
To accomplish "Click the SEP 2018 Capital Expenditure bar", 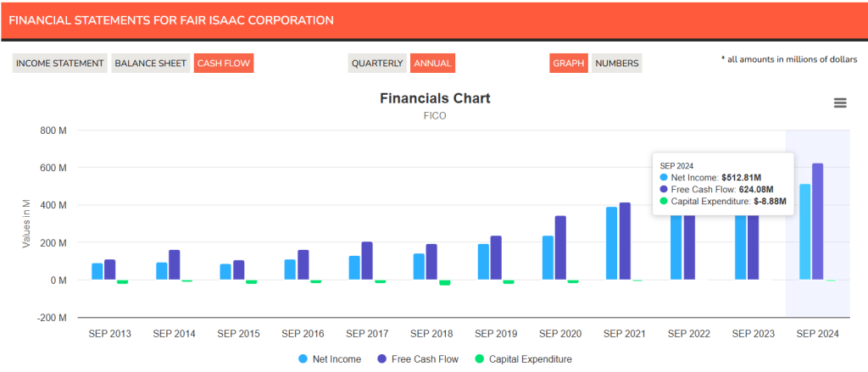I will click(444, 282).
